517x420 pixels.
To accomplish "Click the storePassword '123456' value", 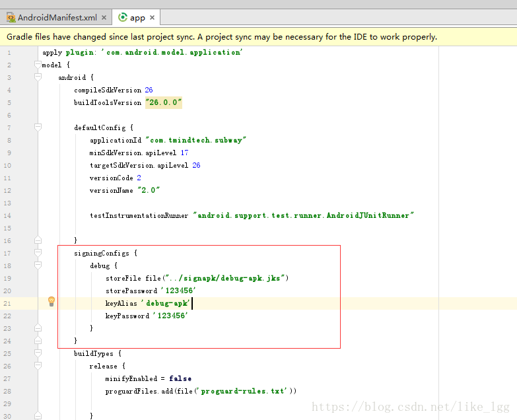I will (x=178, y=291).
